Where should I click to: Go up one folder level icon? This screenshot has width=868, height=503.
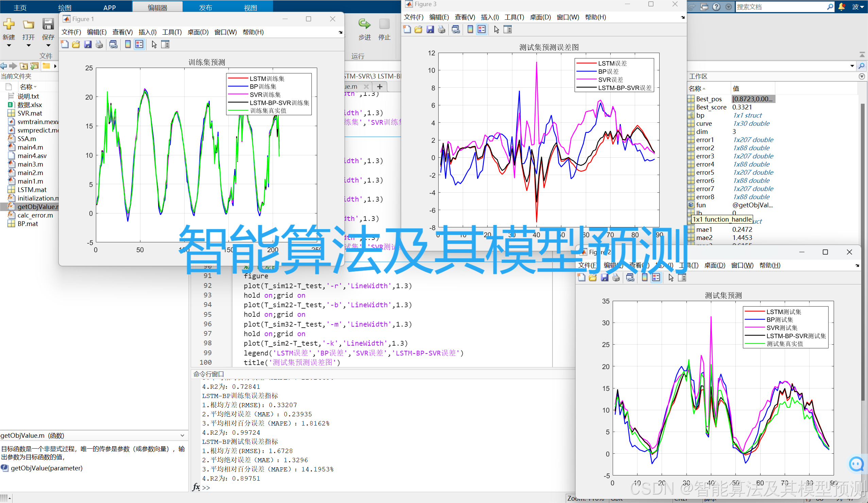24,66
